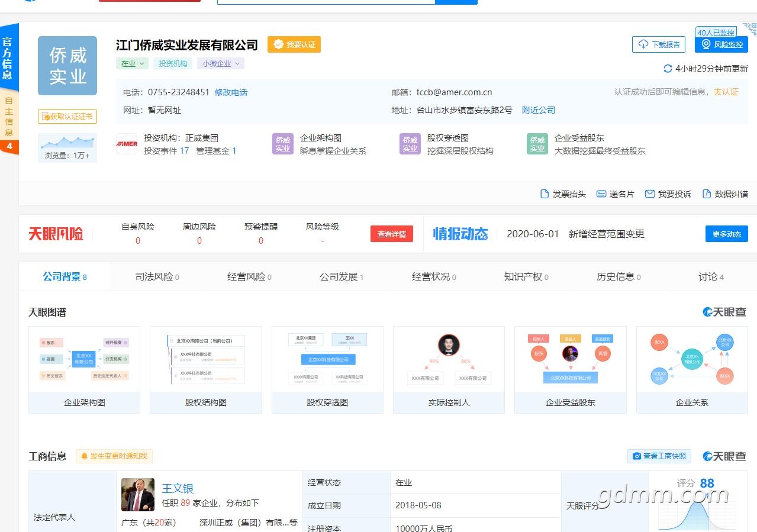The image size is (757, 532).
Task: Download the report via 下载报告
Action: pyautogui.click(x=659, y=44)
